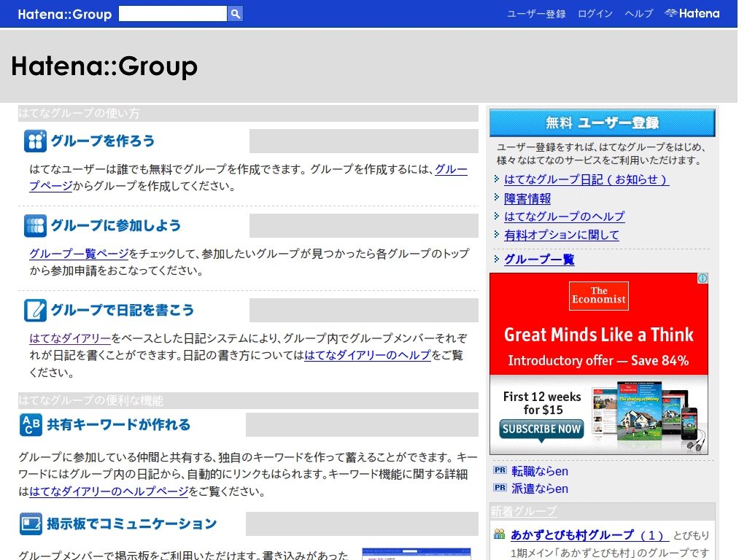This screenshot has width=747, height=560.
Task: Click the bulletin board screenshot thumbnail at bottom
Action: 417,554
